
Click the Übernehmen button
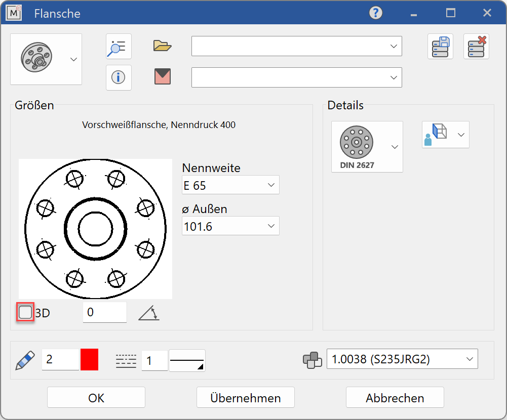point(246,397)
